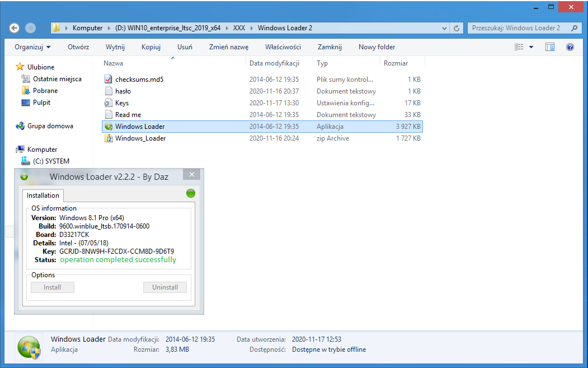
Task: Click the Komputer icon in sidebar
Action: coord(20,149)
